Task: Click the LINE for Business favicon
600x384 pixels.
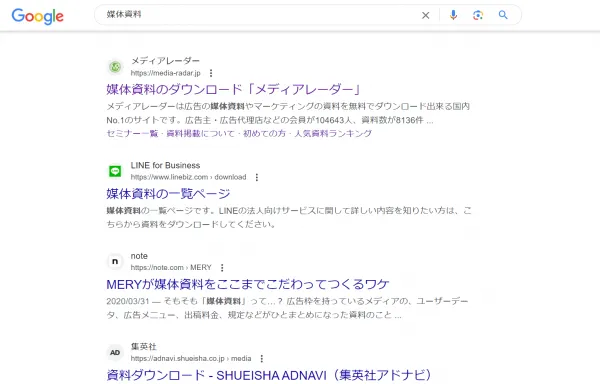Action: 115,171
